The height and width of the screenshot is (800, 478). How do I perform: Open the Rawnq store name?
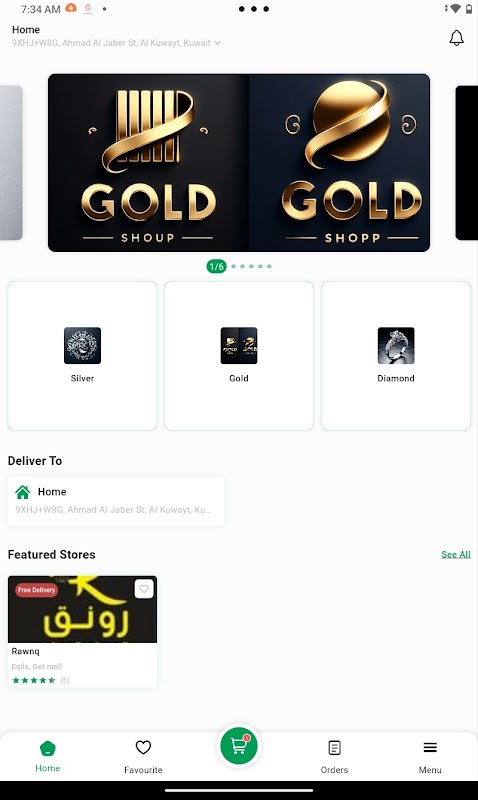click(26, 652)
